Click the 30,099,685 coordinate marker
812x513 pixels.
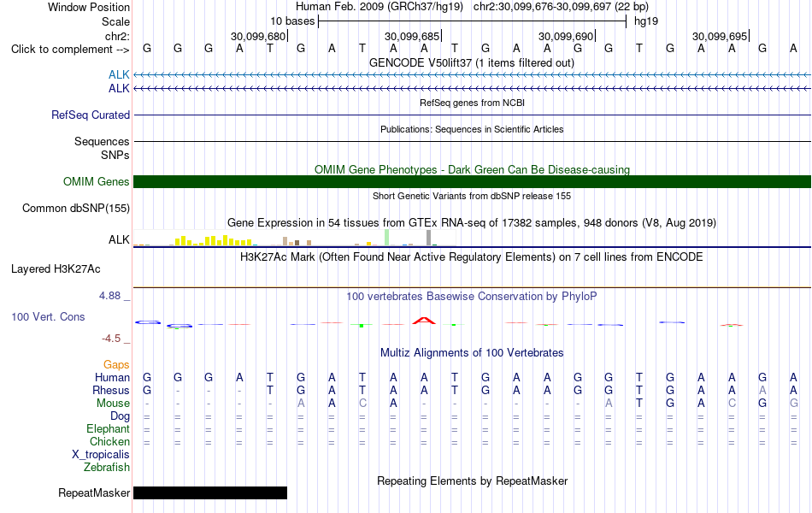coord(412,36)
